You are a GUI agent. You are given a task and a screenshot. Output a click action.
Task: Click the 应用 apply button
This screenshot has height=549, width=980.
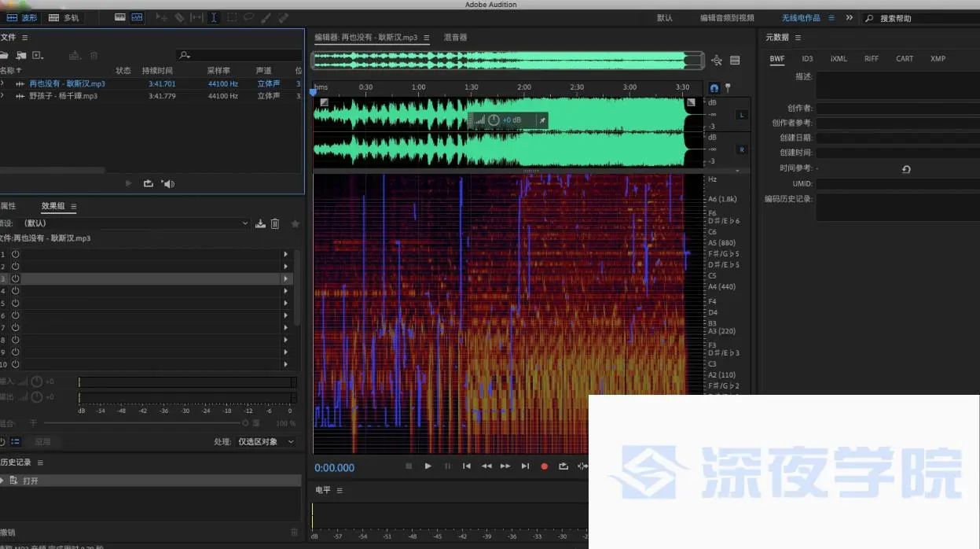(x=43, y=441)
